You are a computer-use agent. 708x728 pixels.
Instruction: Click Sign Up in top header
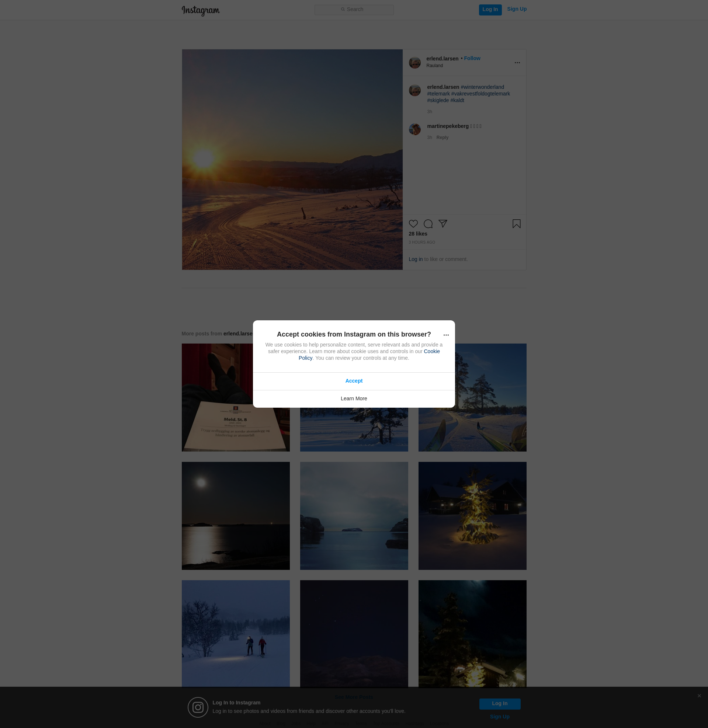point(517,9)
